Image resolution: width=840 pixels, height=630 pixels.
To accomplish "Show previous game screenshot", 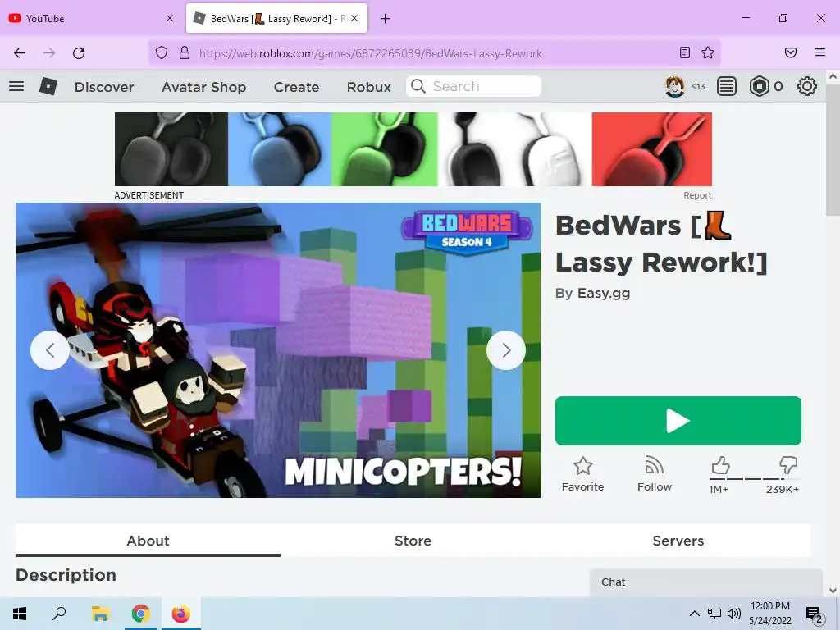I will point(50,350).
